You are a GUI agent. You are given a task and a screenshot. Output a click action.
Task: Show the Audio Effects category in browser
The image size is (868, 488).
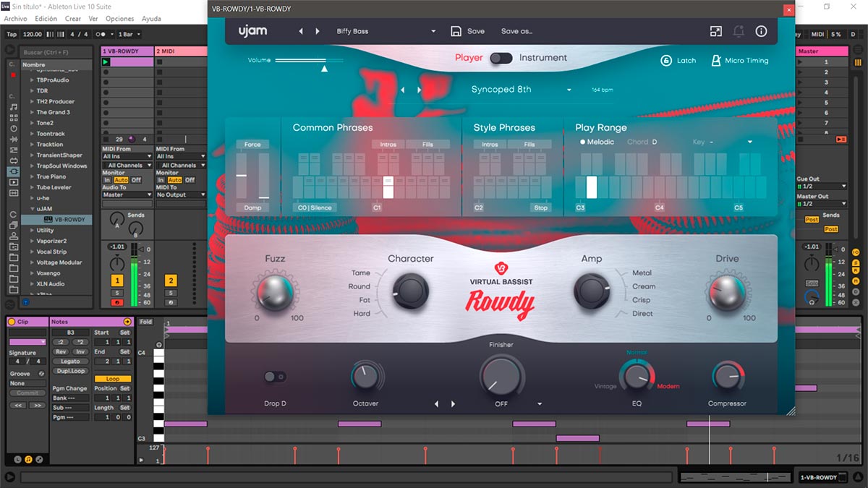14,140
